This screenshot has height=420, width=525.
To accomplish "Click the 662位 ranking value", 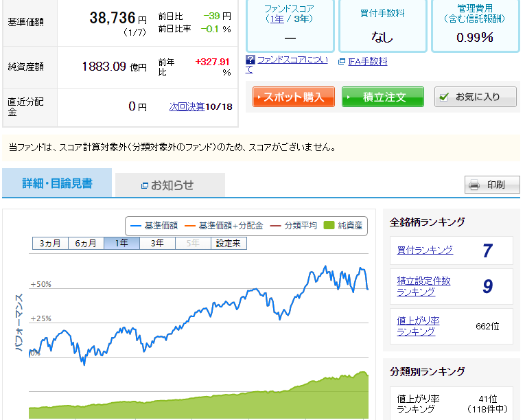I will (487, 326).
